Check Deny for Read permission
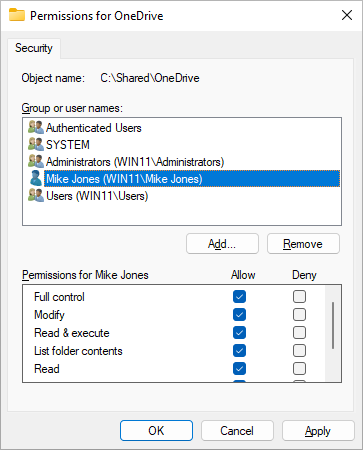 pyautogui.click(x=299, y=368)
